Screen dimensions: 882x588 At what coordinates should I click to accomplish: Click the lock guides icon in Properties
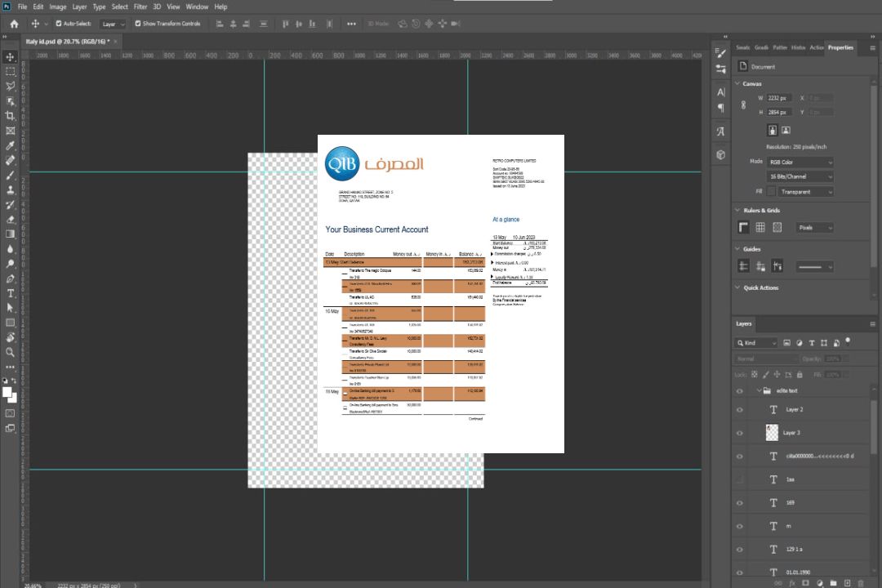pyautogui.click(x=760, y=266)
